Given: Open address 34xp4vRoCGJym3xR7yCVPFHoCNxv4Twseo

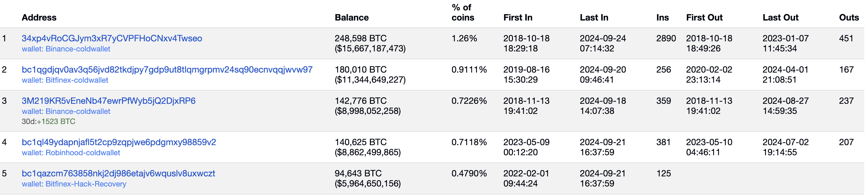Looking at the screenshot, I should (x=112, y=38).
